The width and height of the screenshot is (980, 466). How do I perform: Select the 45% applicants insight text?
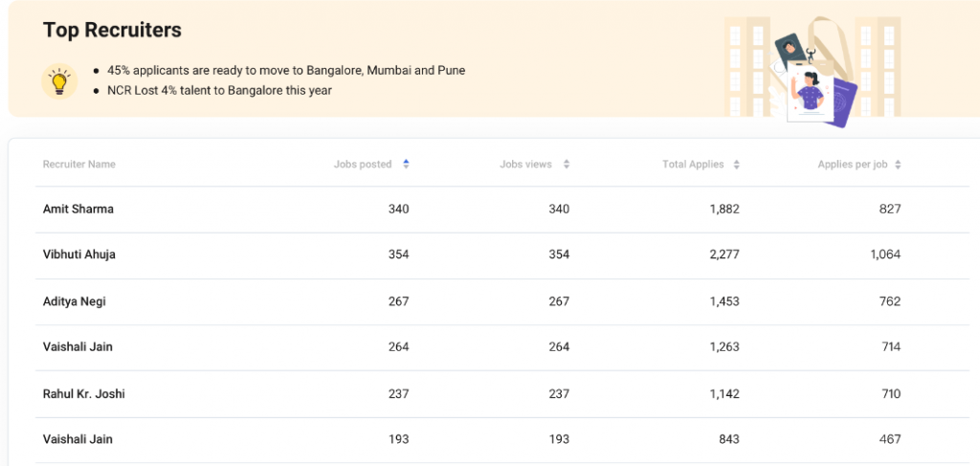tap(286, 71)
